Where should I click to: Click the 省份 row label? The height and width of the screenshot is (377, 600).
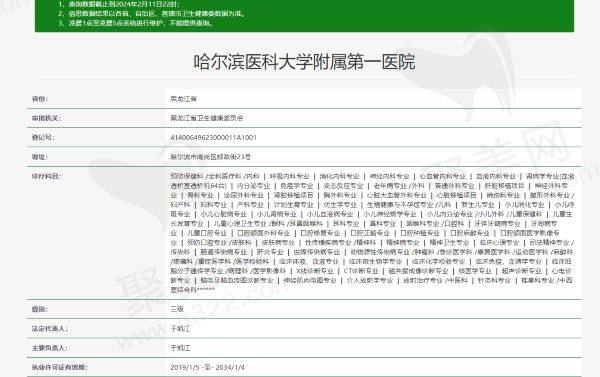(40, 99)
